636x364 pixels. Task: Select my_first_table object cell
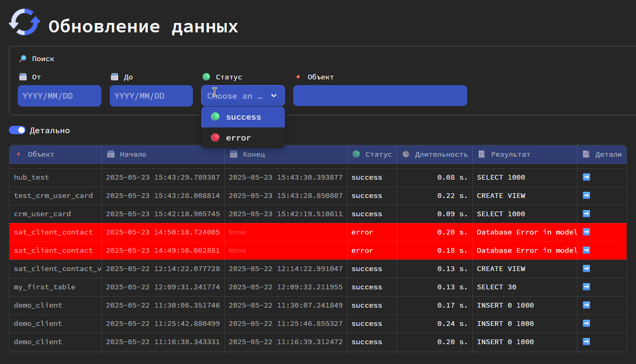(55, 287)
